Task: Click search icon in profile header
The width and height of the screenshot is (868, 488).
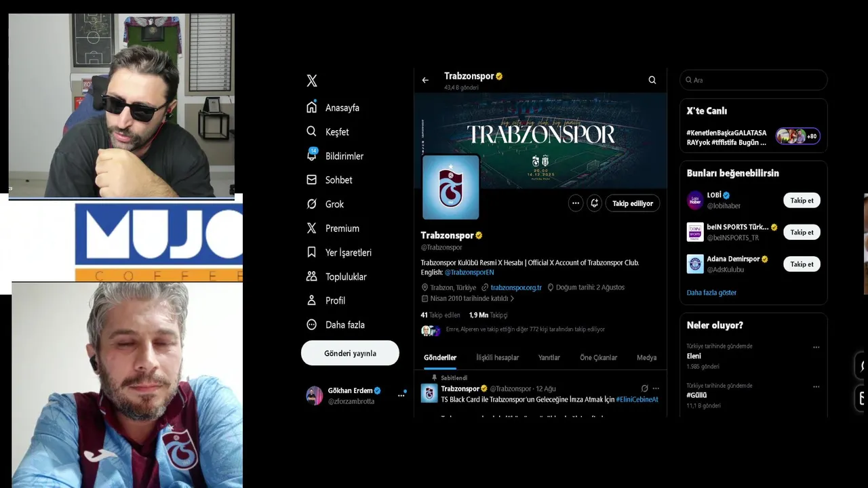Action: (652, 80)
